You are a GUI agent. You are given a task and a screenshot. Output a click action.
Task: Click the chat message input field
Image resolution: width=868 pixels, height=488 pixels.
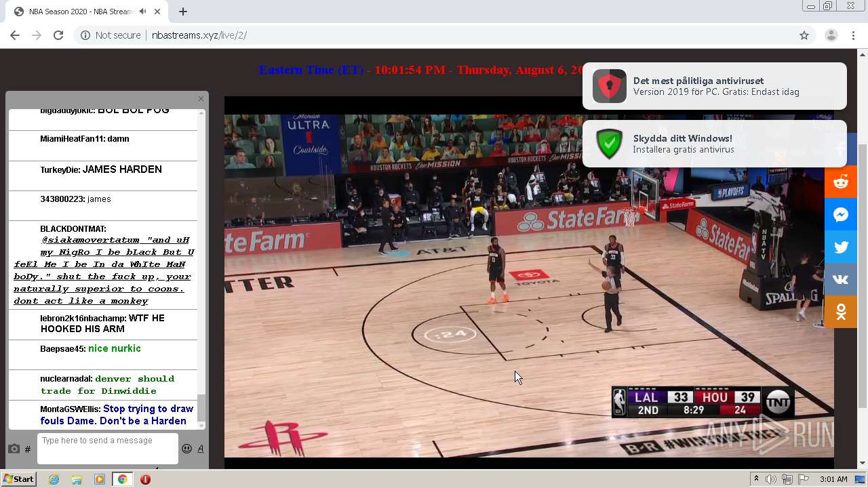[107, 449]
